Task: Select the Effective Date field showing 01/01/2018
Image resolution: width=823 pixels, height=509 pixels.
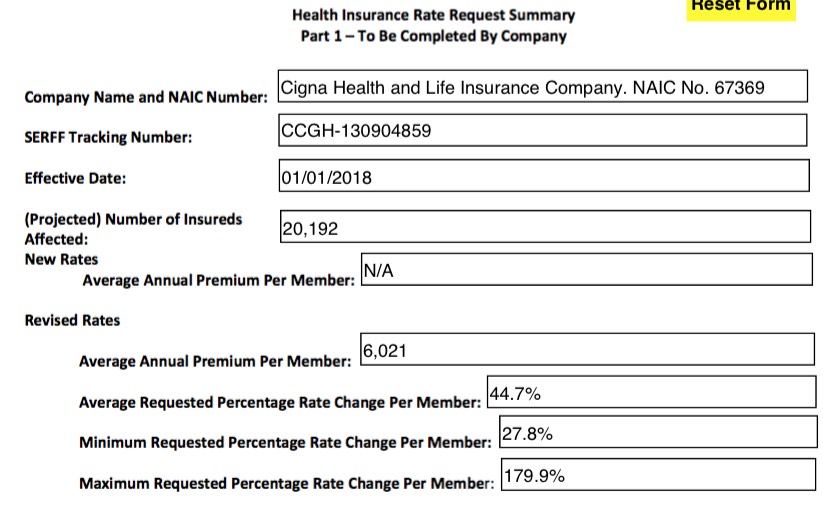Action: pyautogui.click(x=541, y=176)
